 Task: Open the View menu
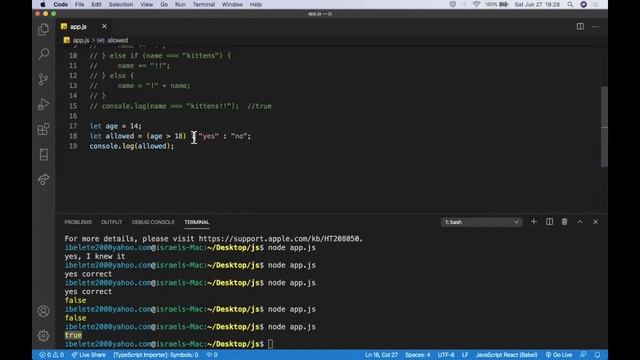pos(147,4)
